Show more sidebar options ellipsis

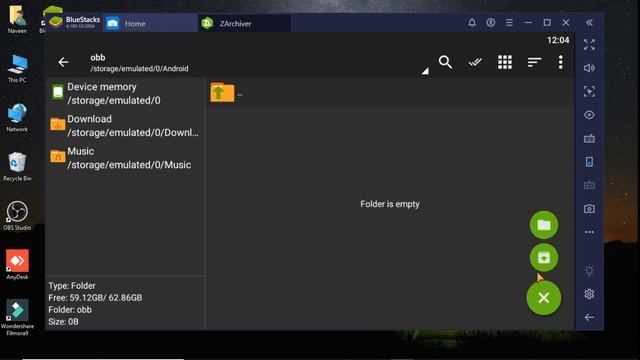[x=589, y=232]
